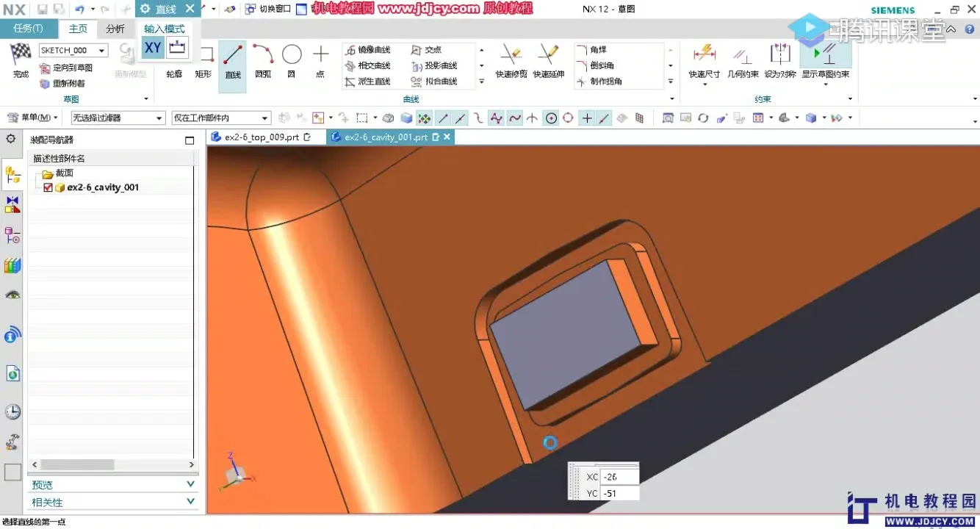Click the XC coordinate input field
Image resolution: width=980 pixels, height=529 pixels.
tap(619, 477)
